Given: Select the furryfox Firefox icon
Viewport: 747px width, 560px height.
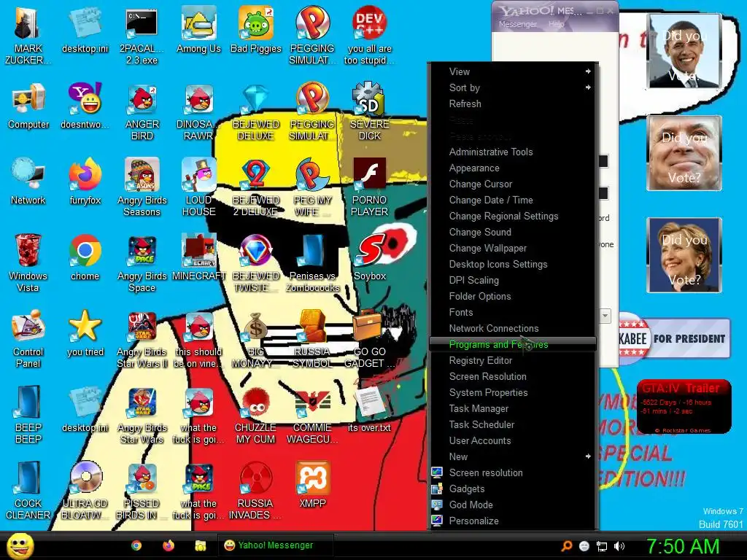Looking at the screenshot, I should tap(85, 182).
